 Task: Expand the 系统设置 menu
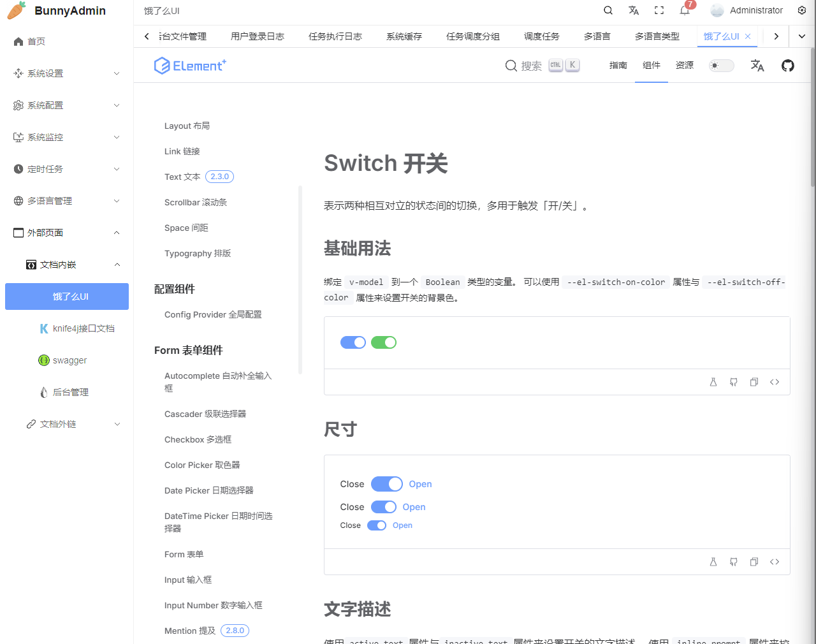(x=67, y=73)
